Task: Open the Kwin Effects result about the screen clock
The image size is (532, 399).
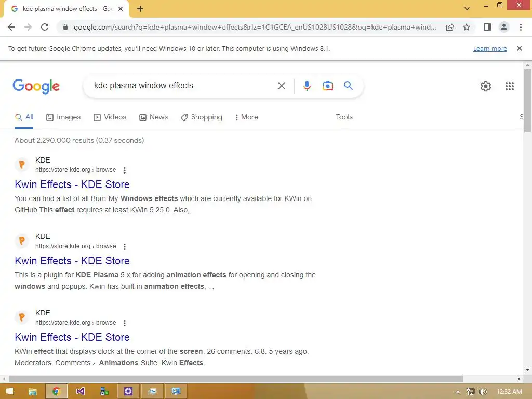Action: pos(72,337)
